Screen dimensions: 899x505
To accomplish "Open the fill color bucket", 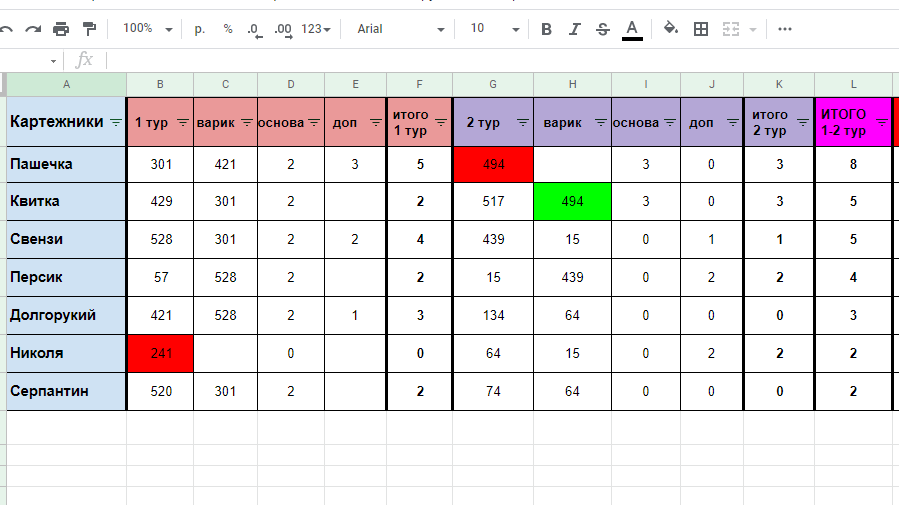I will pos(671,28).
